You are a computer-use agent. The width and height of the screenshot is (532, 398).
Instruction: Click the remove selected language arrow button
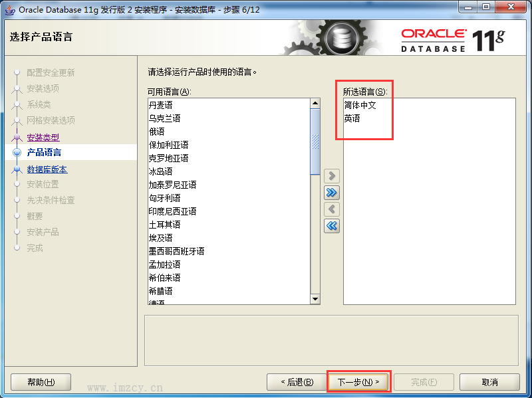[331, 209]
